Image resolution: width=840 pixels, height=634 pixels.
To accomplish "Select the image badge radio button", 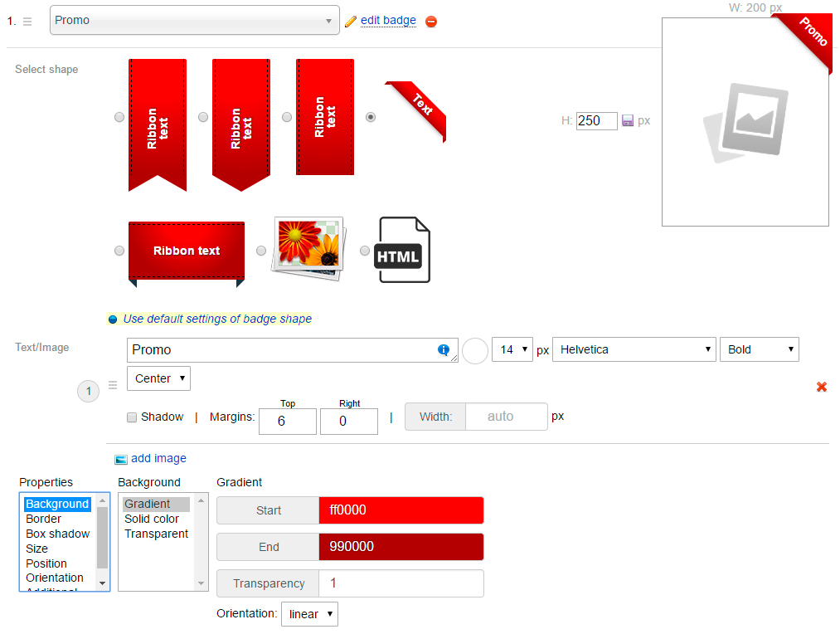I will (261, 251).
